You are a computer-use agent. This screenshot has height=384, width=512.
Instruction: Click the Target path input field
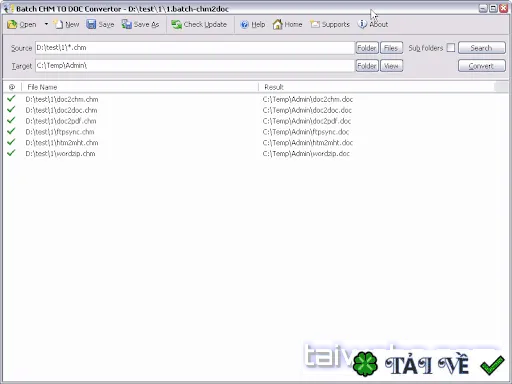click(x=195, y=66)
